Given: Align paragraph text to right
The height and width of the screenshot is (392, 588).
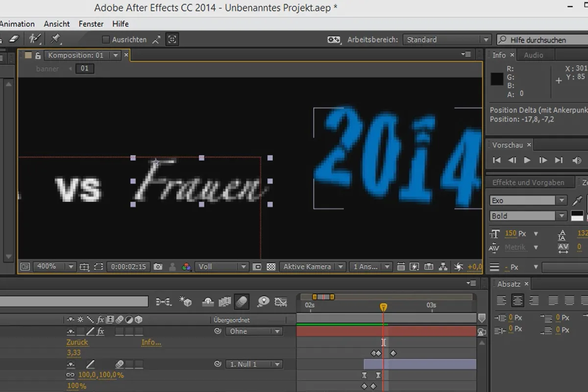Looking at the screenshot, I should pyautogui.click(x=534, y=300).
